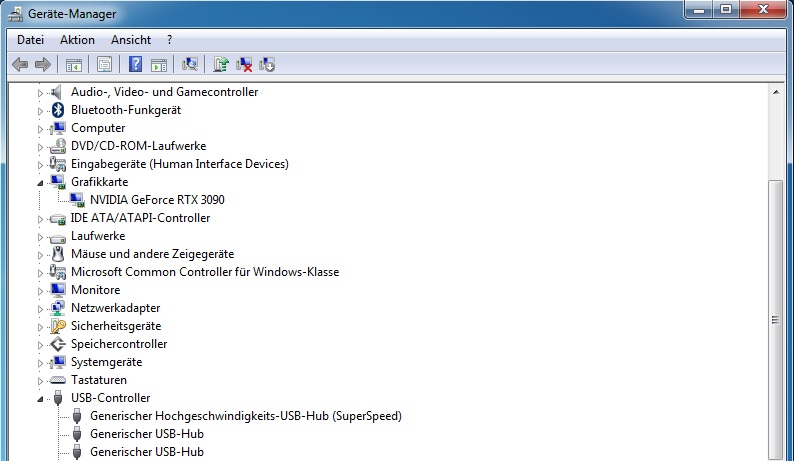
Task: Expand the Microsoft Common Controller für Windows-Klasse node
Action: click(x=40, y=273)
